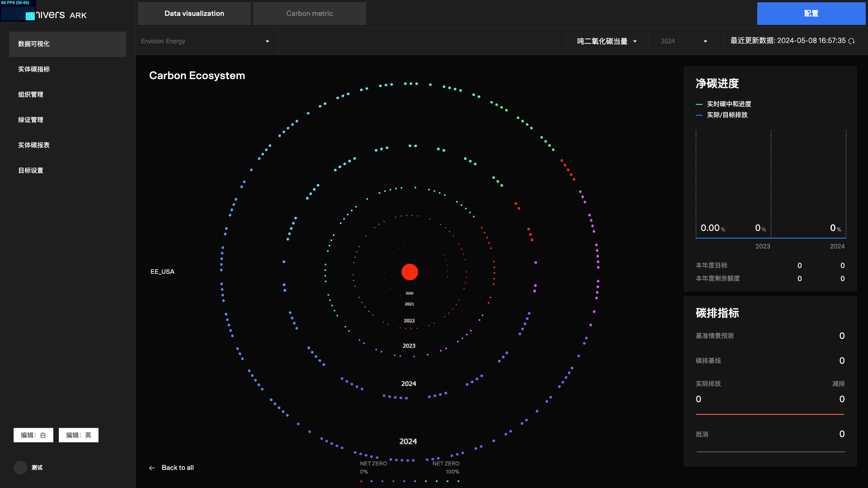Click the red center sun circle

click(x=410, y=272)
